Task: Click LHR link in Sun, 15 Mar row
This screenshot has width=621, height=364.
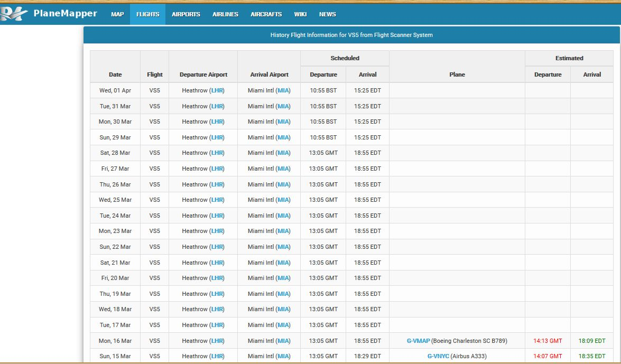Action: (x=217, y=356)
